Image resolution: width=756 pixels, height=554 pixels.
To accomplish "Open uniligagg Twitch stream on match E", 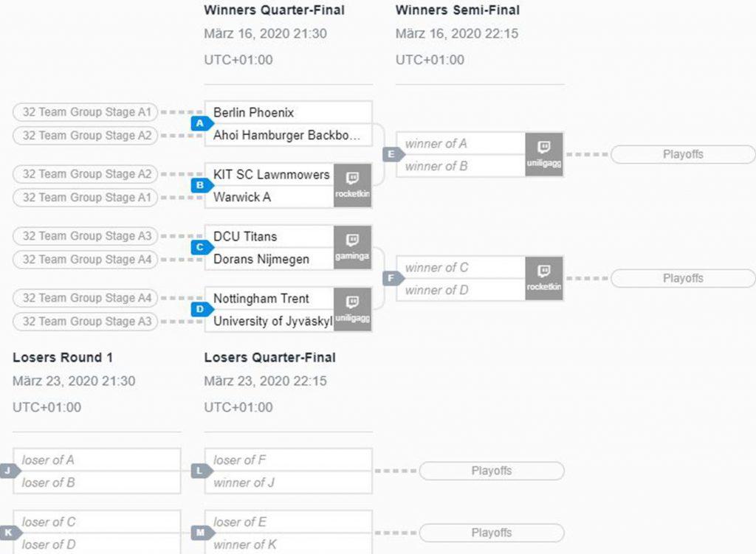I will (x=544, y=155).
